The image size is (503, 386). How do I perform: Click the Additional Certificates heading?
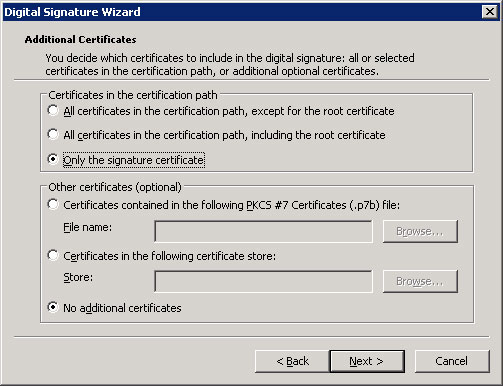coord(80,40)
